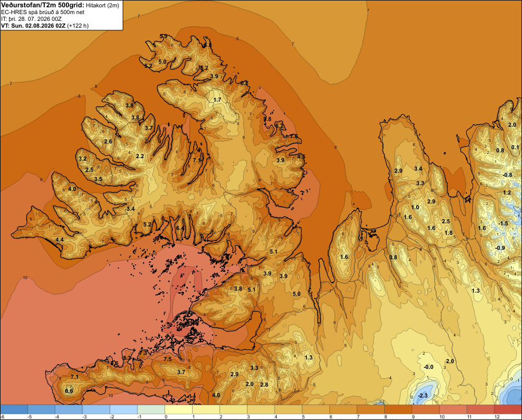The width and height of the screenshot is (522, 420).
Task: Click the temperature value '-1.5' on the map
Action: click(x=503, y=223)
